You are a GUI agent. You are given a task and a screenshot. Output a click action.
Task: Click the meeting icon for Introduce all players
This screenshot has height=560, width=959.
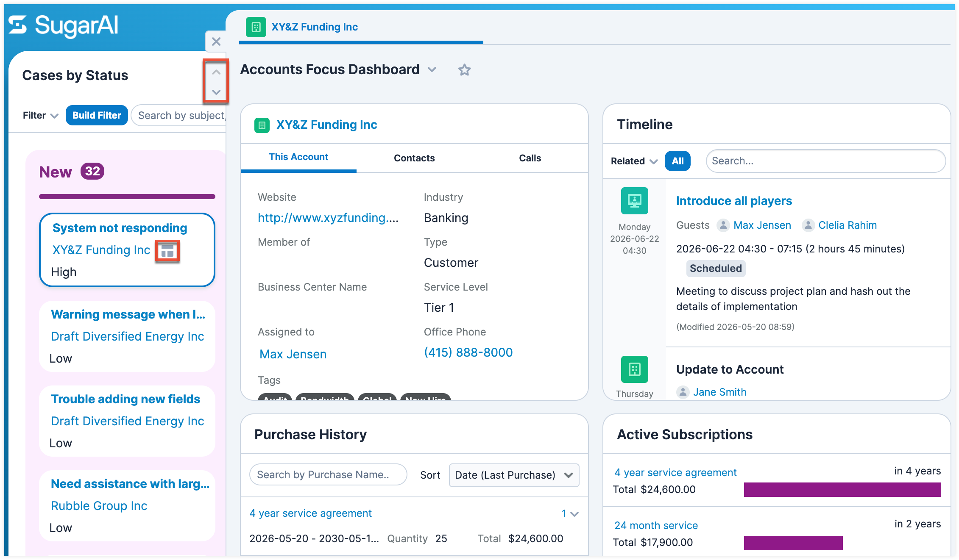point(635,201)
